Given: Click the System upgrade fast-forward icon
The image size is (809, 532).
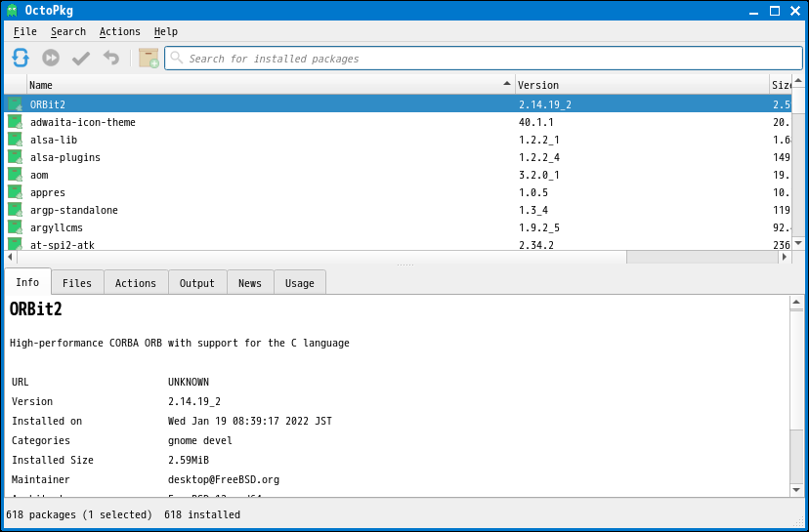Looking at the screenshot, I should [51, 58].
